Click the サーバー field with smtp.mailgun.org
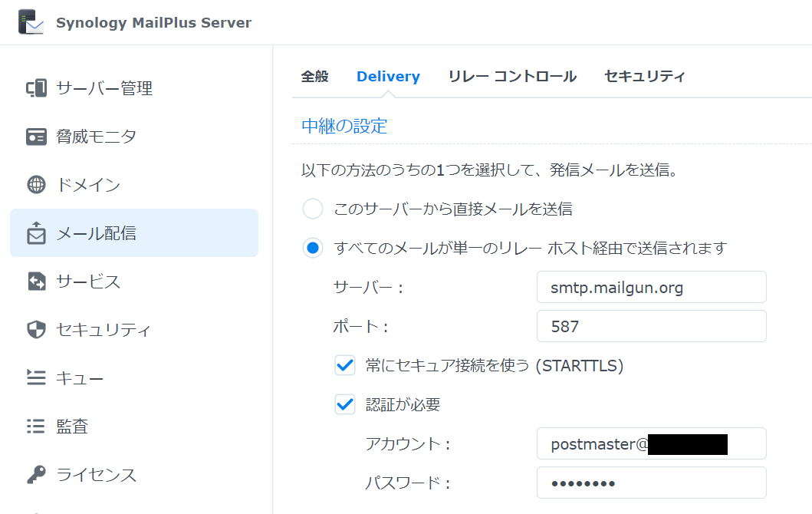The image size is (812, 514). tap(652, 287)
